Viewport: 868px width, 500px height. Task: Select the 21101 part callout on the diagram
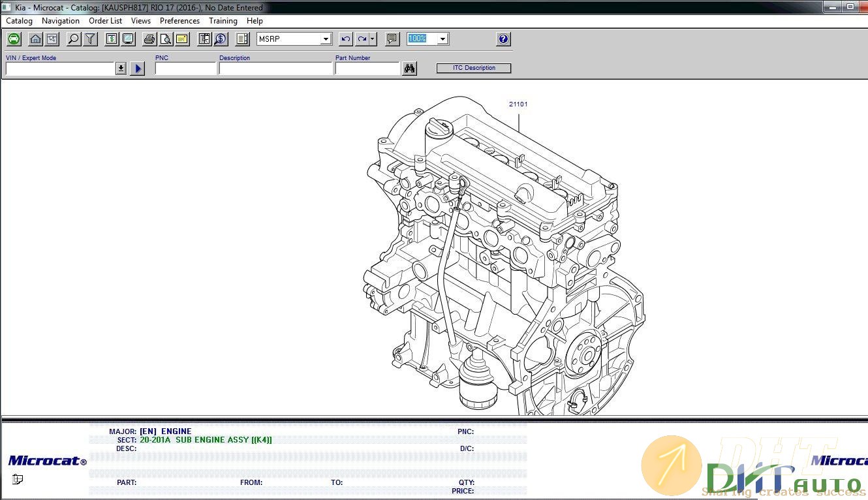point(518,104)
